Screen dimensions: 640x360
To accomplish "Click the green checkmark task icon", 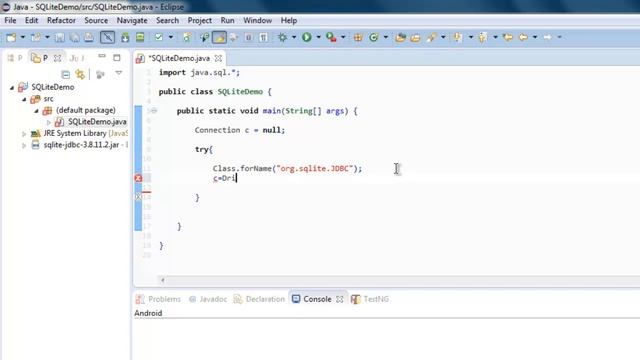I will pyautogui.click(x=158, y=38).
